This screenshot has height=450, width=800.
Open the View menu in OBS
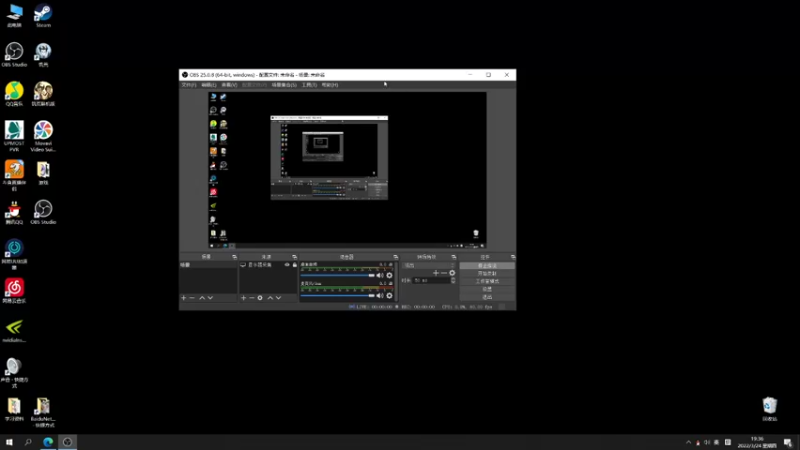tap(229, 85)
